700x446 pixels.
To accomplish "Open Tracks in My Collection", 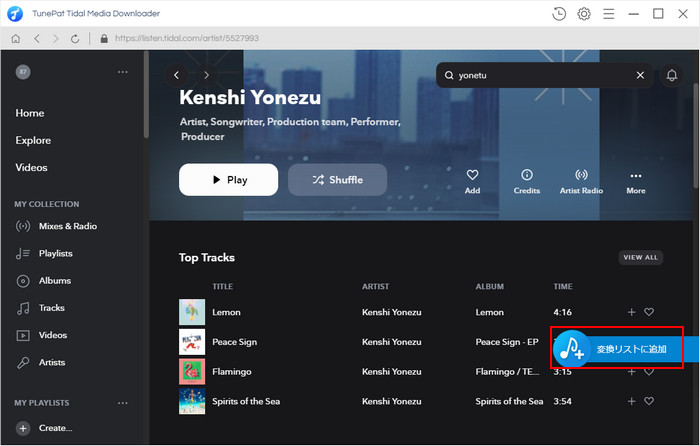I will click(40, 308).
